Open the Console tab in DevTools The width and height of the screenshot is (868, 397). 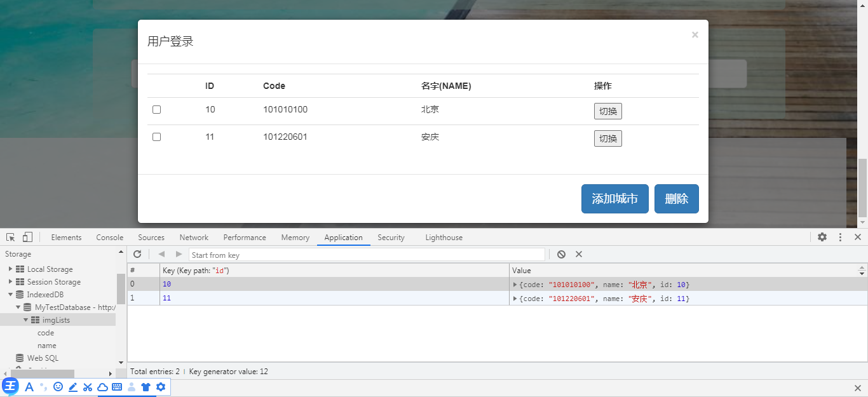coord(109,237)
